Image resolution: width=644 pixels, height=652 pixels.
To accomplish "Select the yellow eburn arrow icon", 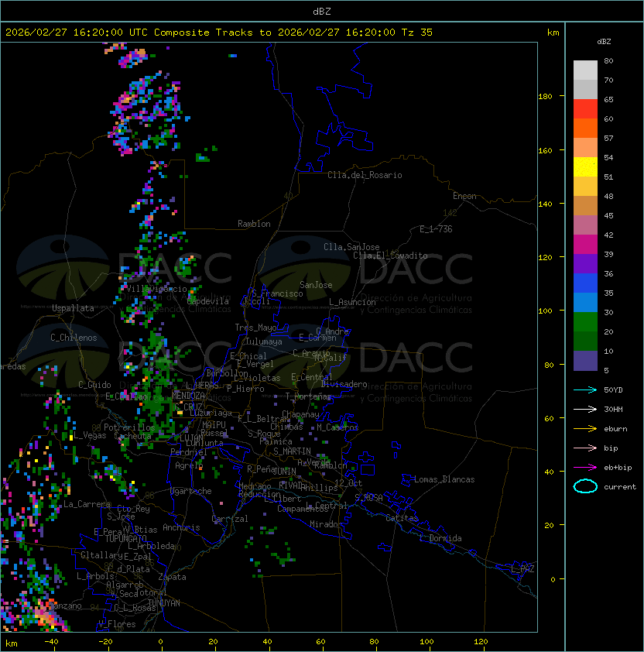I will tap(585, 429).
